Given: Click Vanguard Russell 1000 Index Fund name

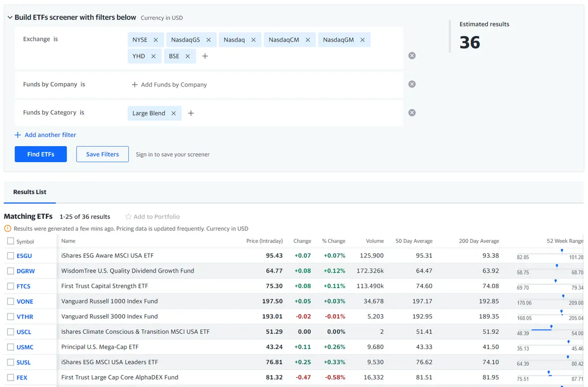Looking at the screenshot, I should [x=110, y=301].
